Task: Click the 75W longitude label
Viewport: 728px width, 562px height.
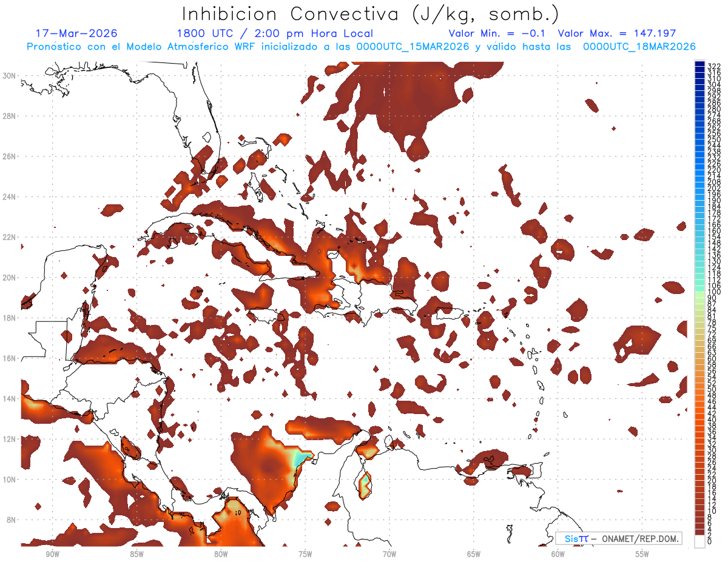Action: 305,554
